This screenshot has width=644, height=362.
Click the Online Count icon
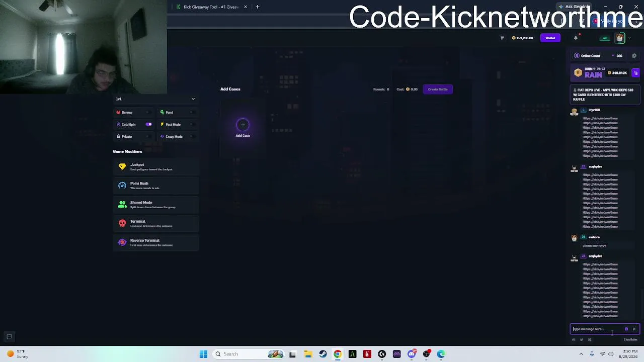click(577, 56)
